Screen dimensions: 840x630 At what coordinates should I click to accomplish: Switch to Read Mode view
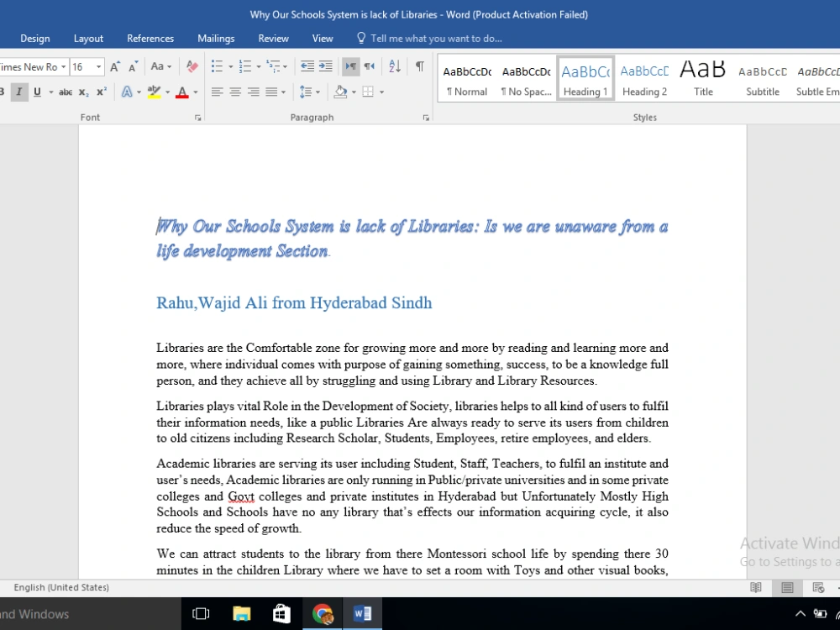tap(756, 588)
